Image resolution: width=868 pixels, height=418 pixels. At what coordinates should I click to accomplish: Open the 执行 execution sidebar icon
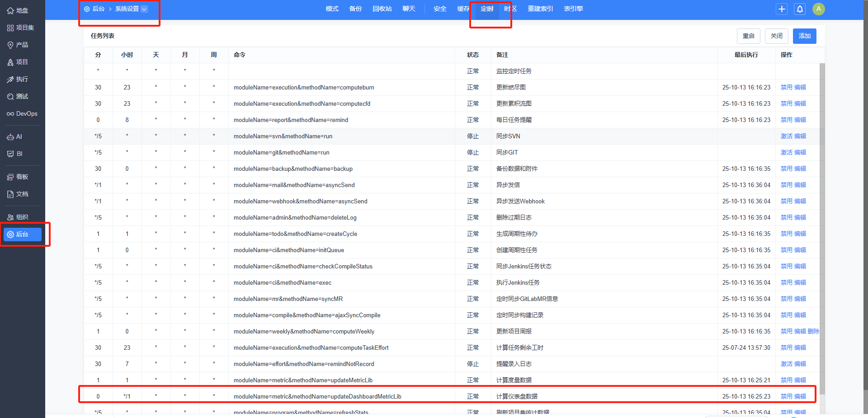10,80
